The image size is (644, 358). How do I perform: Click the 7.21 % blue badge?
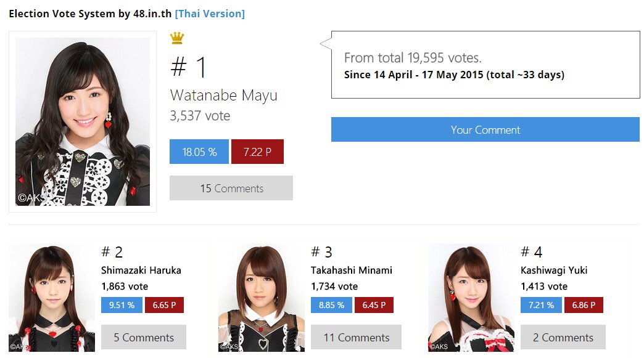[x=542, y=305]
